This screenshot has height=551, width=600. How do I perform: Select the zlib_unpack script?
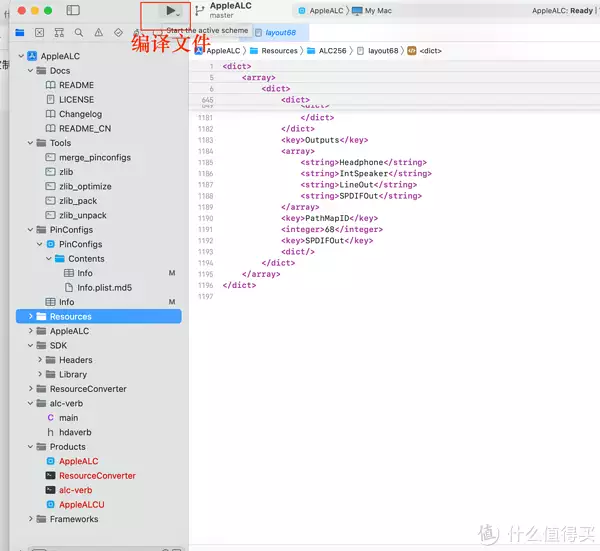(82, 215)
